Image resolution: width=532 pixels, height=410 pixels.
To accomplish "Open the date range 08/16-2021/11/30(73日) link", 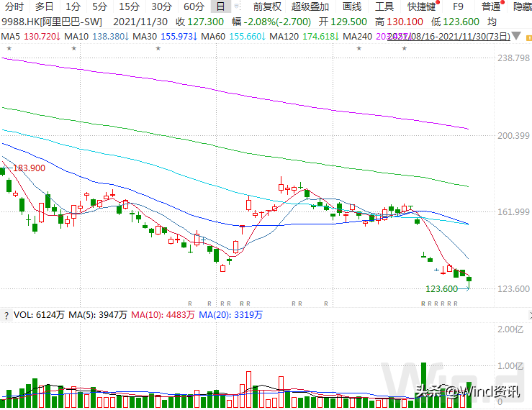I will (x=449, y=36).
